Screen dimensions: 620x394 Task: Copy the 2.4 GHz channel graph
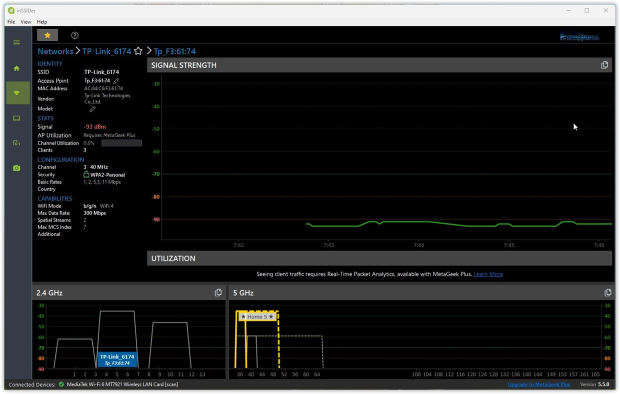[218, 293]
